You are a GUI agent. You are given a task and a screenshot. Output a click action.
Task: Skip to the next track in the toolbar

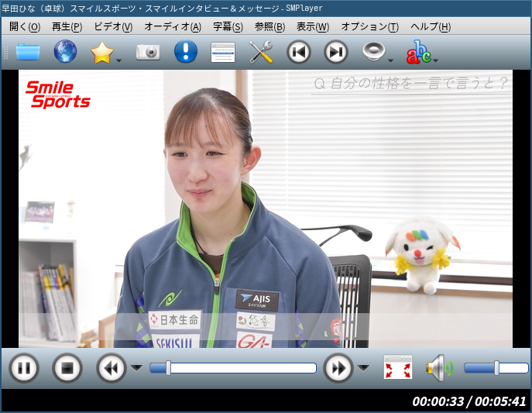pos(336,52)
